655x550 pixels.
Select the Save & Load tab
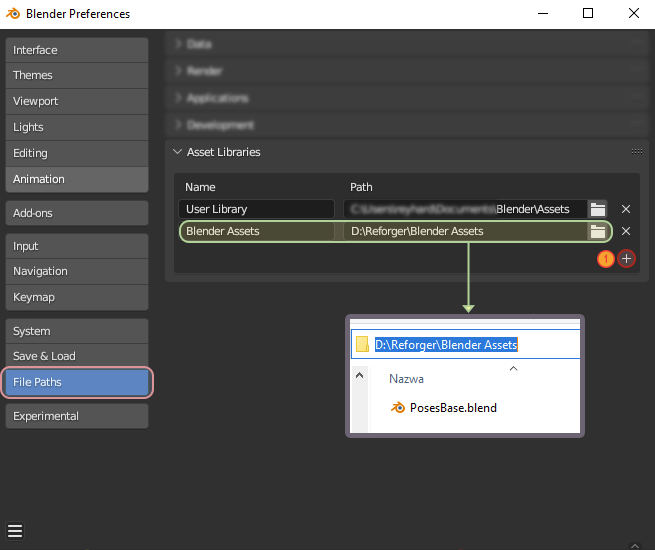coord(77,356)
